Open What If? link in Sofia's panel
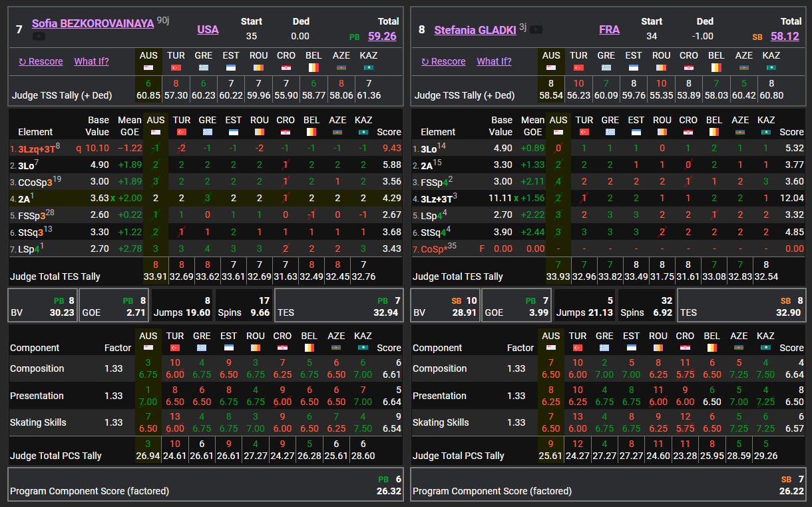812x507 pixels. click(x=91, y=61)
